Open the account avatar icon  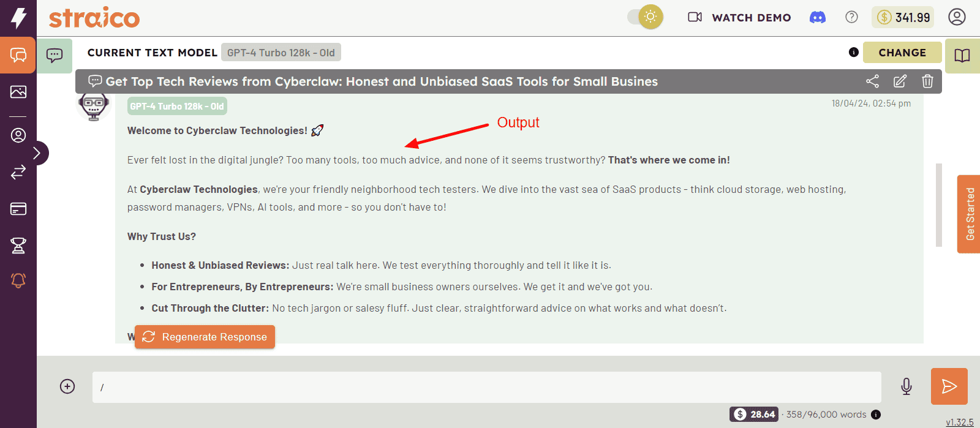(957, 17)
